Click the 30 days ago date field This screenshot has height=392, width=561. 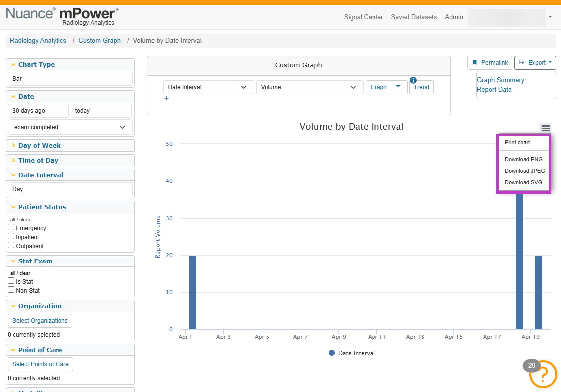coord(38,111)
